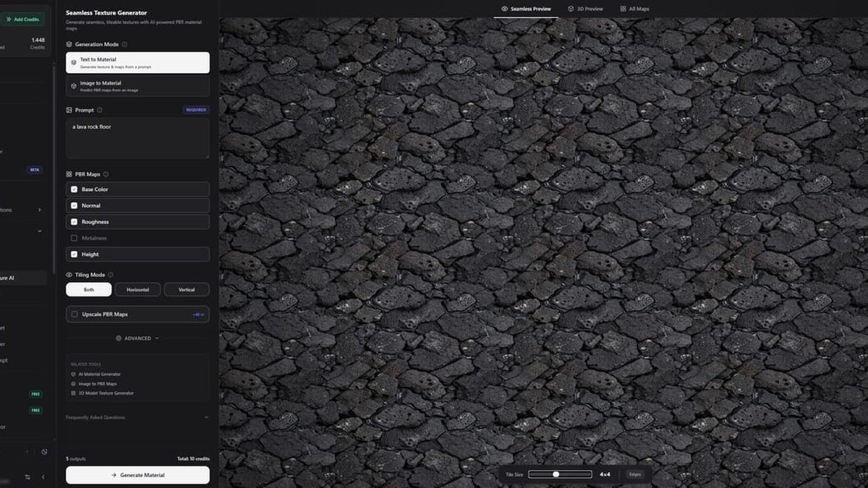Set tiling mode to Both

(x=89, y=289)
